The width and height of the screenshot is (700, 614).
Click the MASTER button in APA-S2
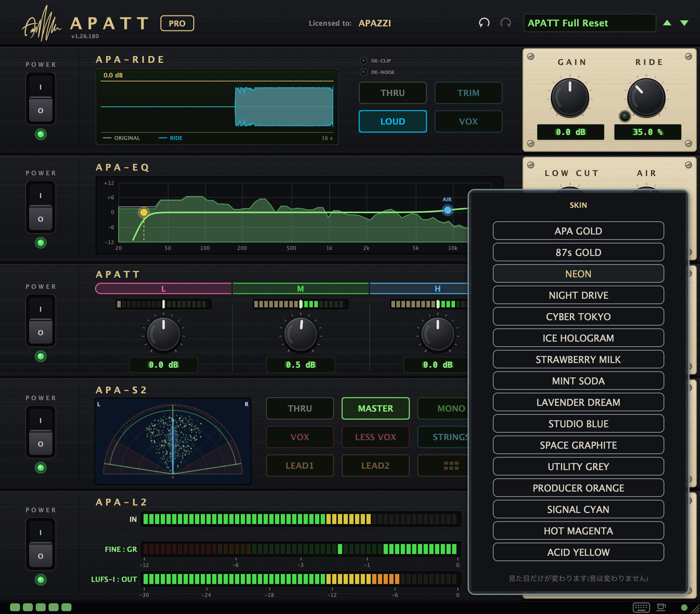click(x=375, y=409)
